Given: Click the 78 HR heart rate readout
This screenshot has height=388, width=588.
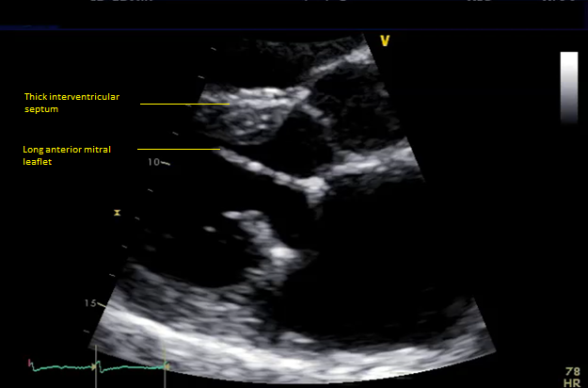Looking at the screenshot, I should 571,377.
